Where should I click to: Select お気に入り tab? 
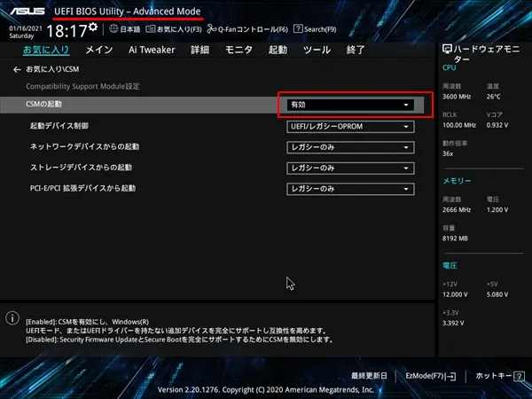coord(46,50)
